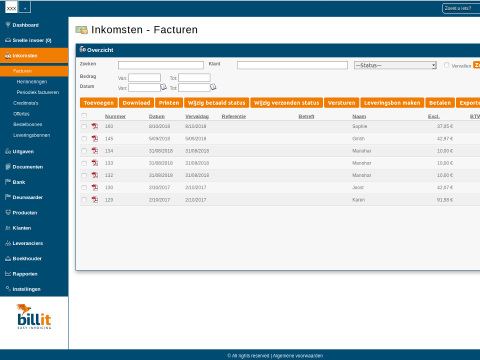This screenshot has height=360, width=480.
Task: Open the PDF icon of invoice 145
Action: [95, 139]
